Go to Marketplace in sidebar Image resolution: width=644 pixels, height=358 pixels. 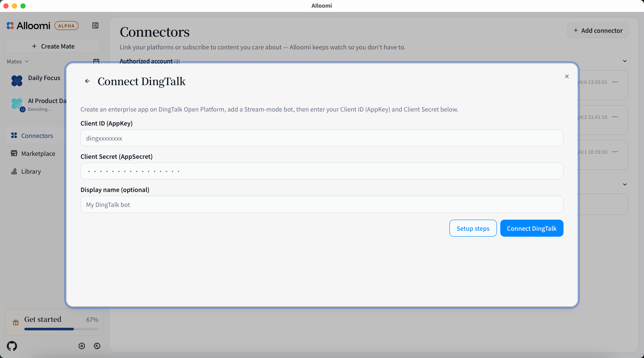[x=38, y=153]
